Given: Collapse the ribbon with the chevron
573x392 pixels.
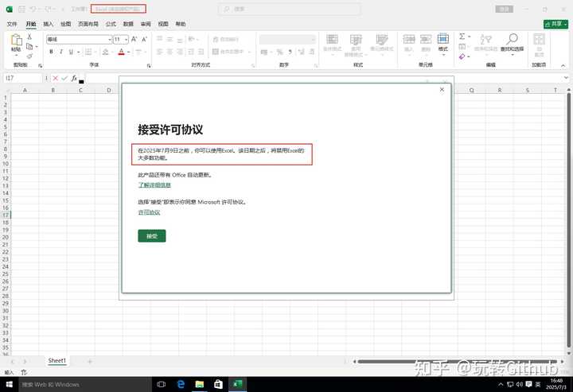Looking at the screenshot, I should pos(563,65).
